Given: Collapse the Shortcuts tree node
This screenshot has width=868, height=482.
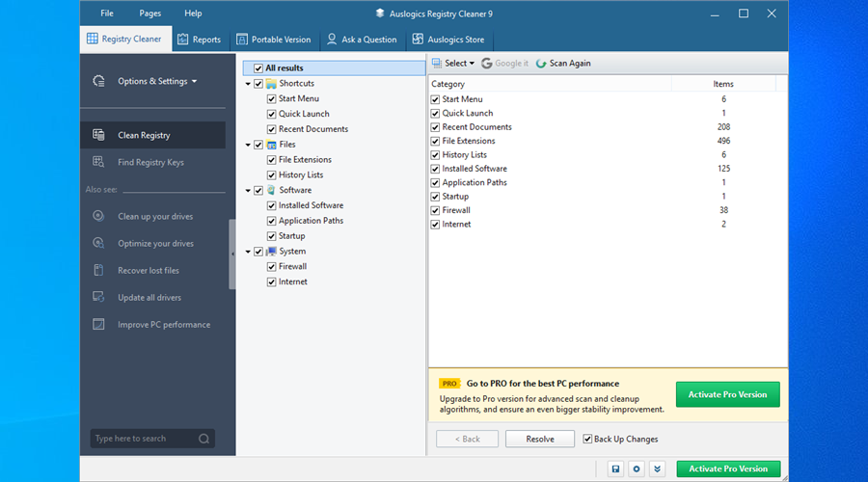Looking at the screenshot, I should coord(248,84).
